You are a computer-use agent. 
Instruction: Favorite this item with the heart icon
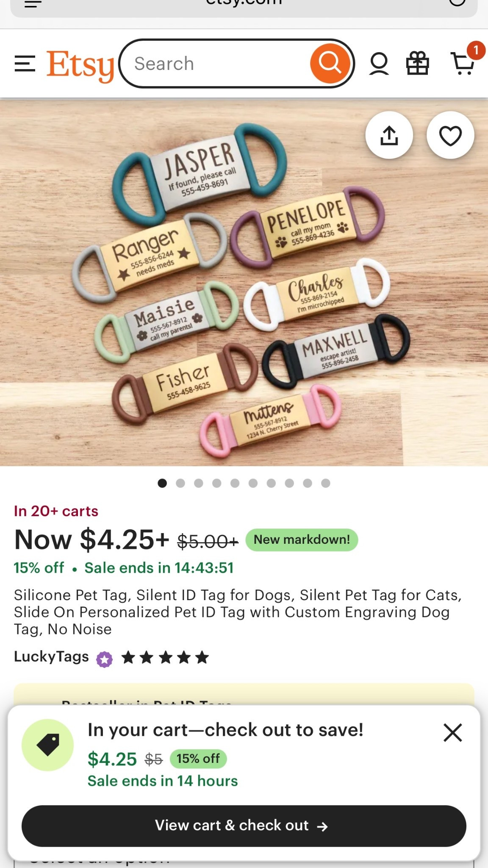450,135
